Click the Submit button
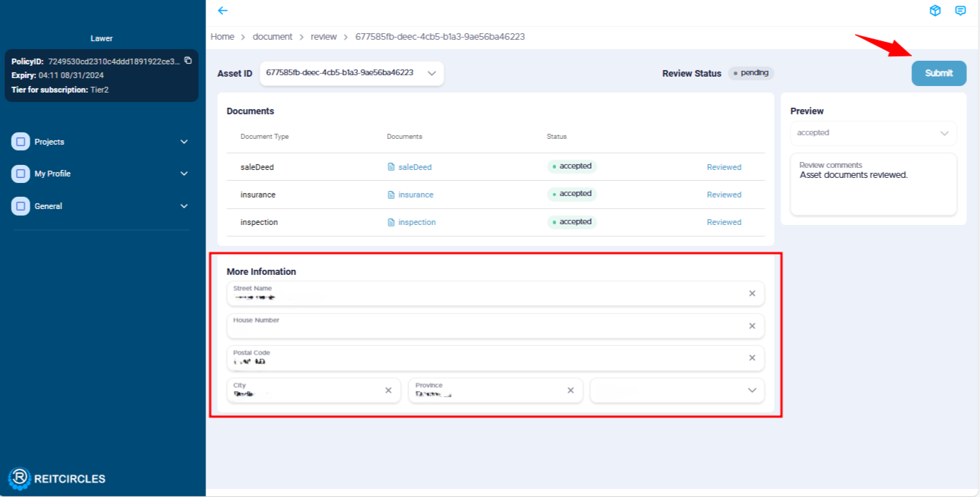 pos(939,73)
